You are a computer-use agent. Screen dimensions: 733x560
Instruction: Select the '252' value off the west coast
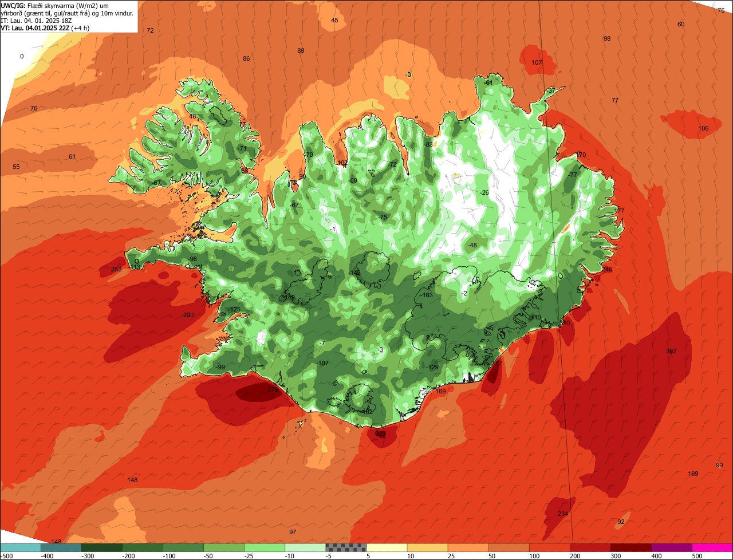[x=116, y=269]
